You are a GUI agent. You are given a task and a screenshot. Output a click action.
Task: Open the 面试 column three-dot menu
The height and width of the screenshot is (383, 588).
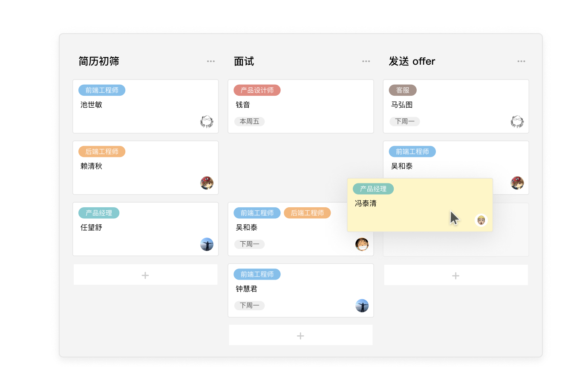(x=366, y=61)
